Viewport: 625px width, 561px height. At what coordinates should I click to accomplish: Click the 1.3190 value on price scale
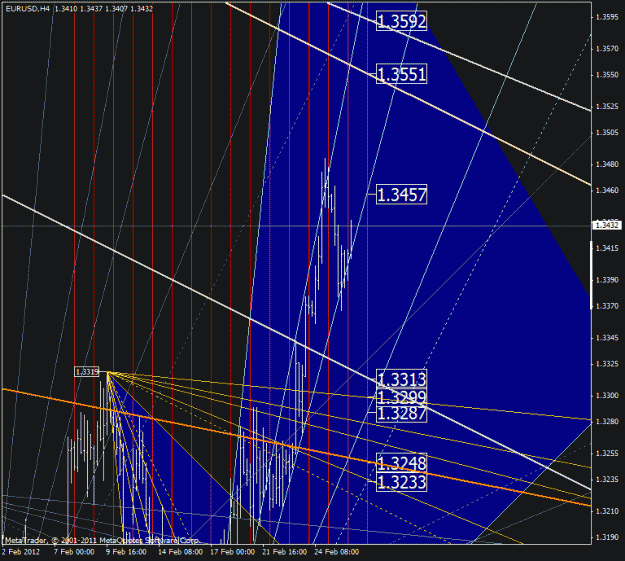coord(607,537)
